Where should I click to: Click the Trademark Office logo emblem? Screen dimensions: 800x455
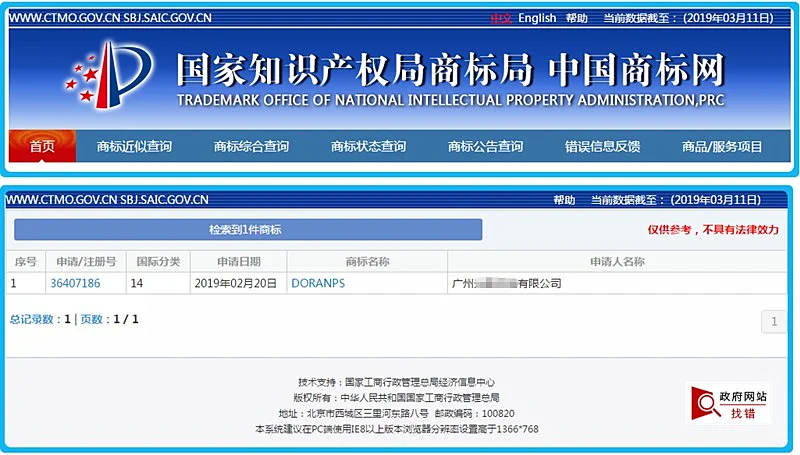pyautogui.click(x=109, y=75)
